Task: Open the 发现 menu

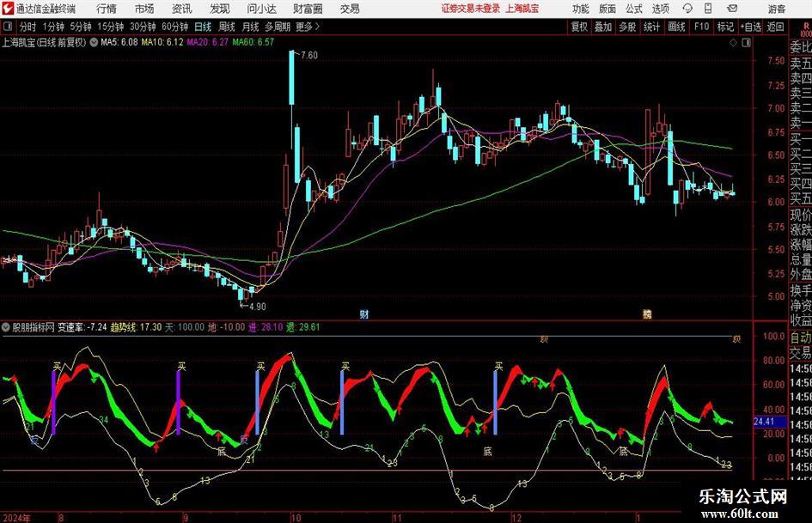Action: click(x=220, y=9)
